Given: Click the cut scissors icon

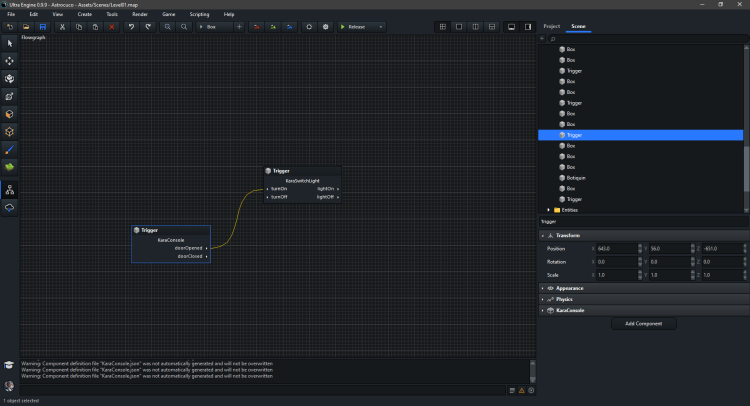Looking at the screenshot, I should pos(62,26).
